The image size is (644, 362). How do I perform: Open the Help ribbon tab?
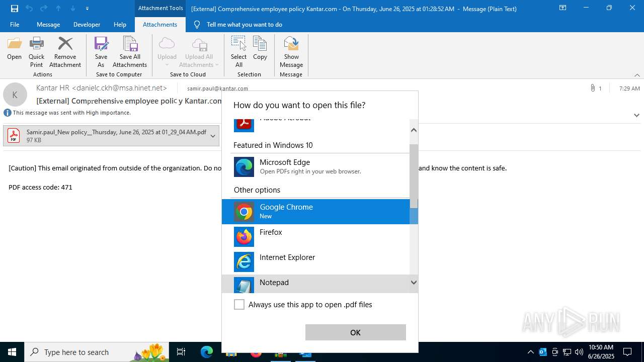120,24
